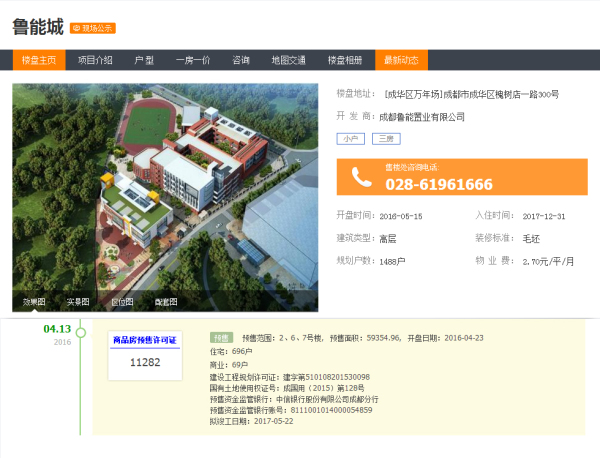Show the 效果图 rendering images
The height and width of the screenshot is (458, 600).
point(35,301)
